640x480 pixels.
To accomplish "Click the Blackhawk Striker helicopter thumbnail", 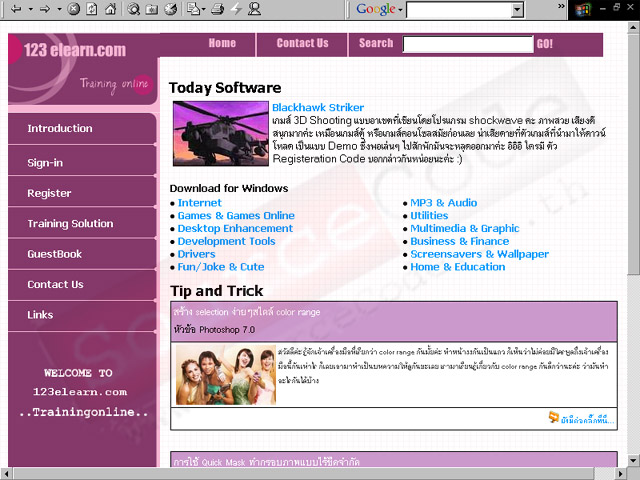I will click(221, 133).
